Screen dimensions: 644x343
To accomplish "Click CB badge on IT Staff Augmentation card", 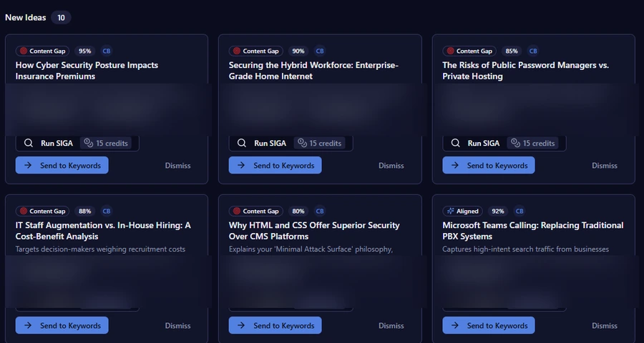I will click(107, 211).
